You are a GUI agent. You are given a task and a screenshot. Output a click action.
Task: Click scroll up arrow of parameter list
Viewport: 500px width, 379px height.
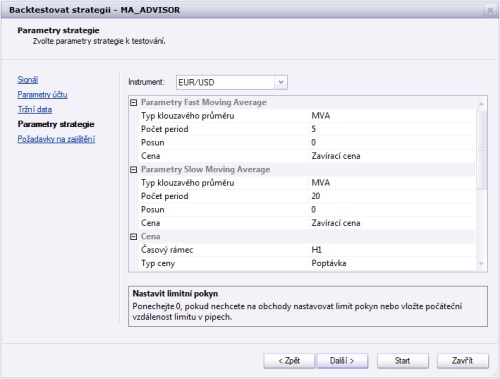pos(481,104)
